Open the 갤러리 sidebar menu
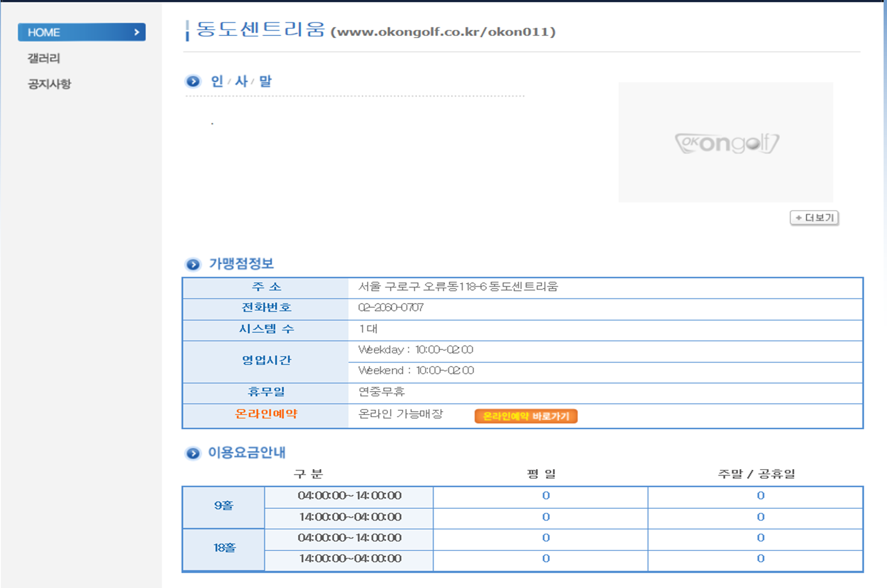This screenshot has height=588, width=887. [x=44, y=58]
